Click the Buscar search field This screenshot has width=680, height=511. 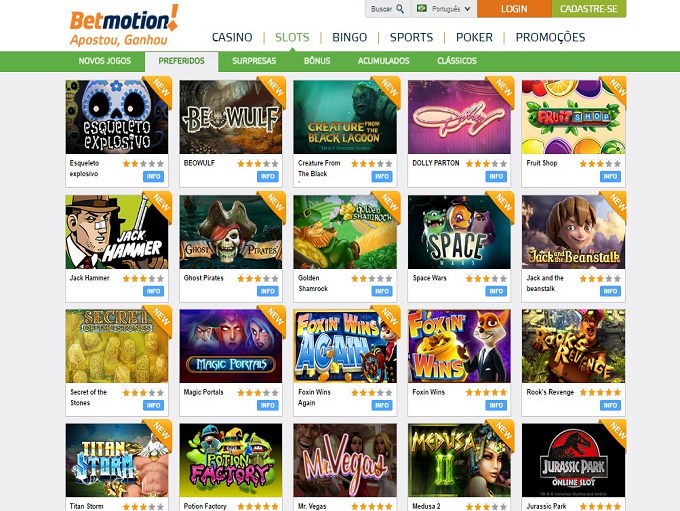382,9
